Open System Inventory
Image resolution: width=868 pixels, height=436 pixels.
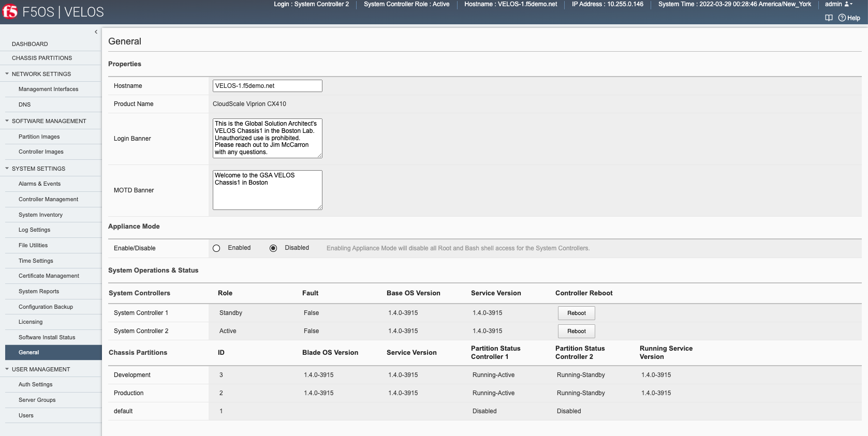pyautogui.click(x=41, y=215)
